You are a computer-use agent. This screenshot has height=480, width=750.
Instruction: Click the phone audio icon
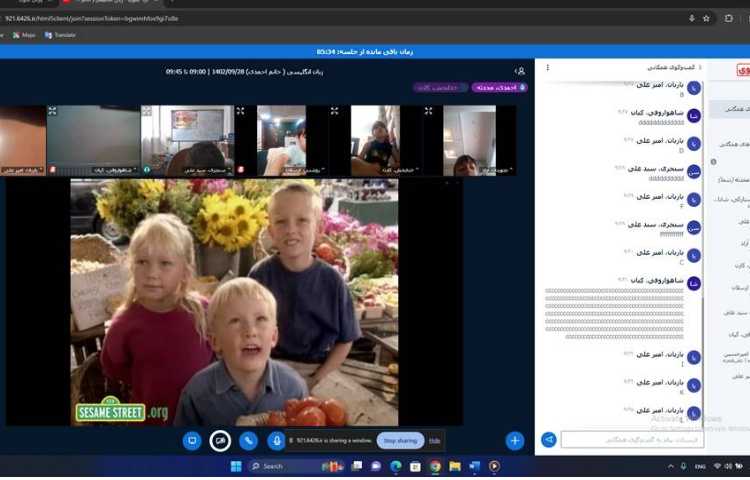click(248, 440)
